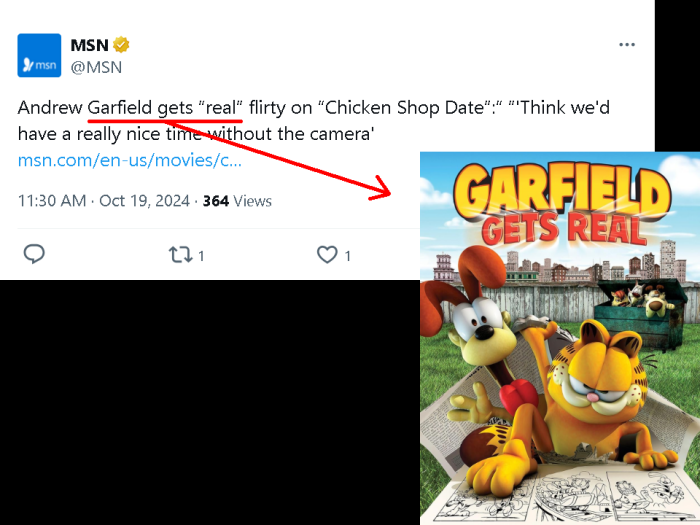Click the 11:30 AM Oct 19, 2024 timestamp

104,201
